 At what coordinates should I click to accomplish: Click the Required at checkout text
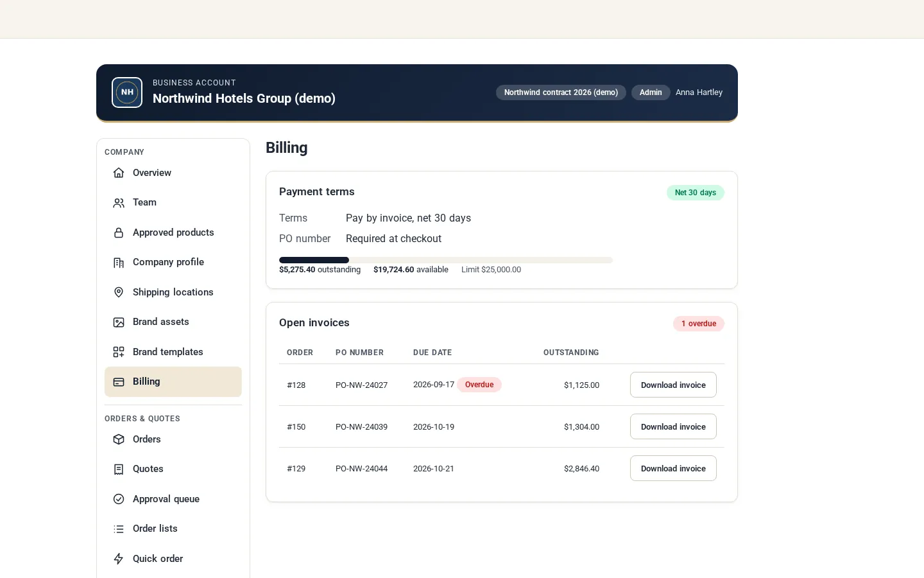pyautogui.click(x=393, y=239)
